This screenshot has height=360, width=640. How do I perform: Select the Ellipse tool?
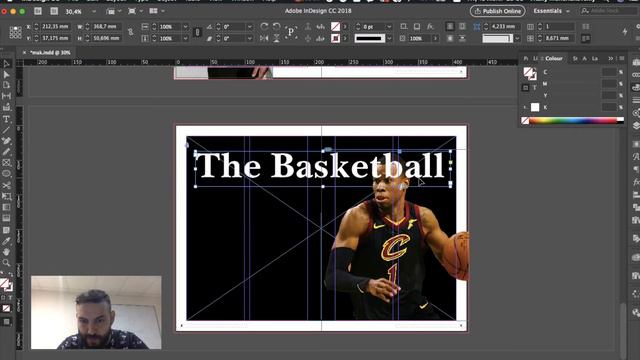coord(6,174)
